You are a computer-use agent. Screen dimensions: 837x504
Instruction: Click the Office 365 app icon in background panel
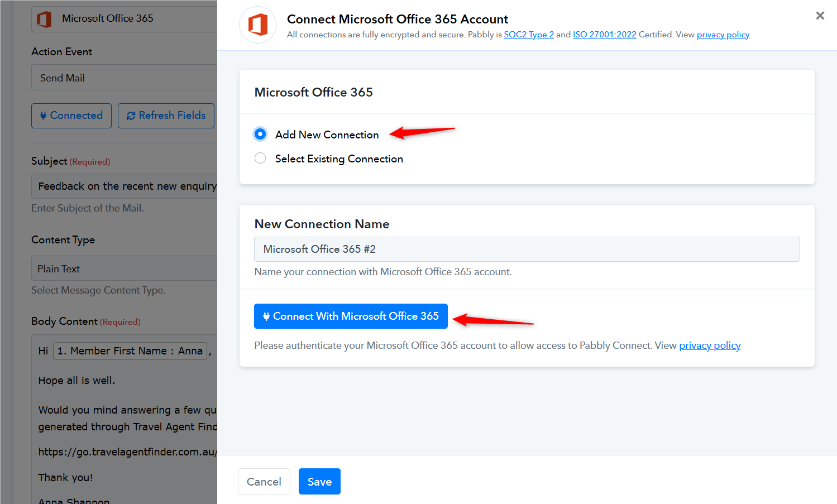coord(44,19)
